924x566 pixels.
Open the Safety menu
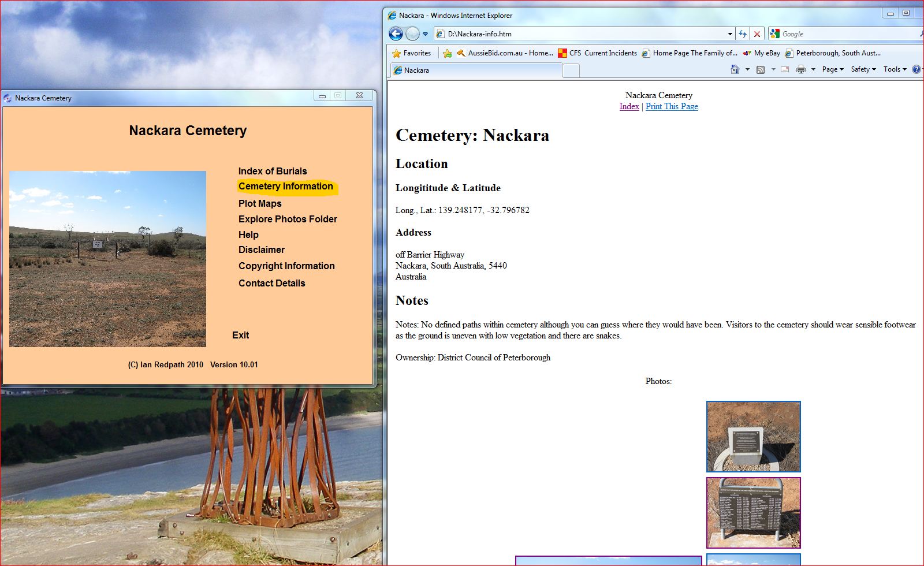coord(863,69)
